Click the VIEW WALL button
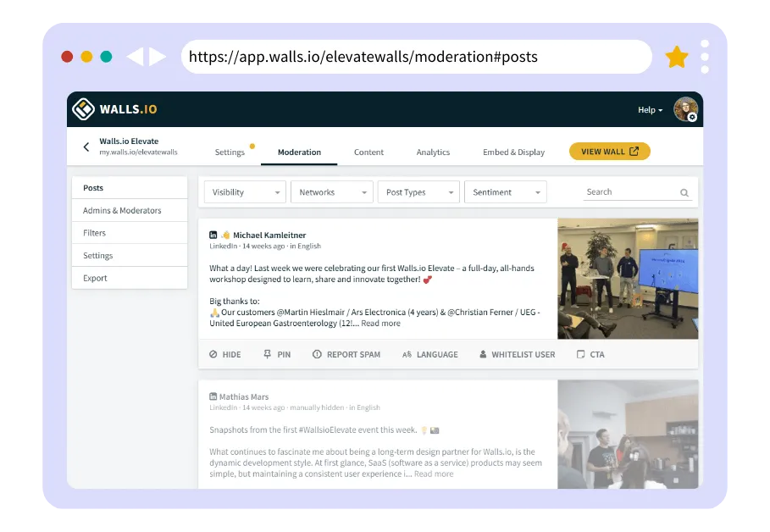Viewport: 770px width, 532px height. (609, 152)
